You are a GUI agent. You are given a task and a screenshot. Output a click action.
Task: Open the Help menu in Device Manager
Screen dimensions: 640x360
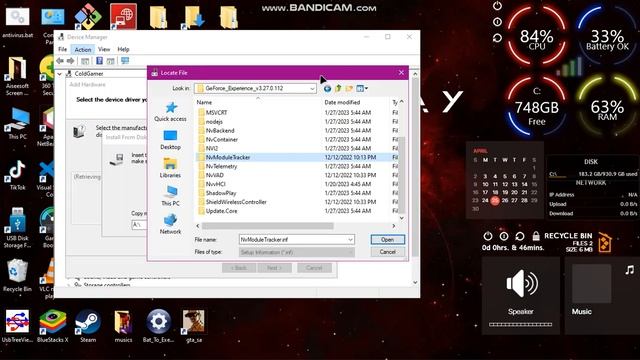(x=123, y=49)
